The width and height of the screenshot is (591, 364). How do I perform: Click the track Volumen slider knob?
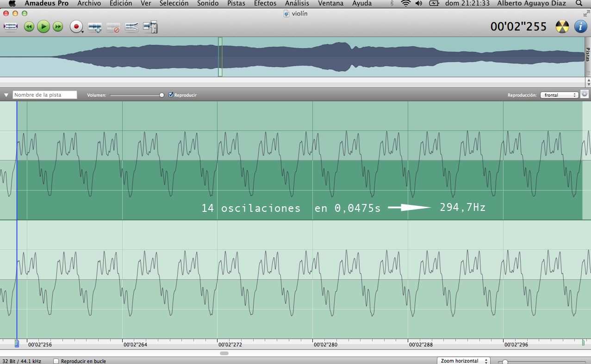pyautogui.click(x=162, y=95)
